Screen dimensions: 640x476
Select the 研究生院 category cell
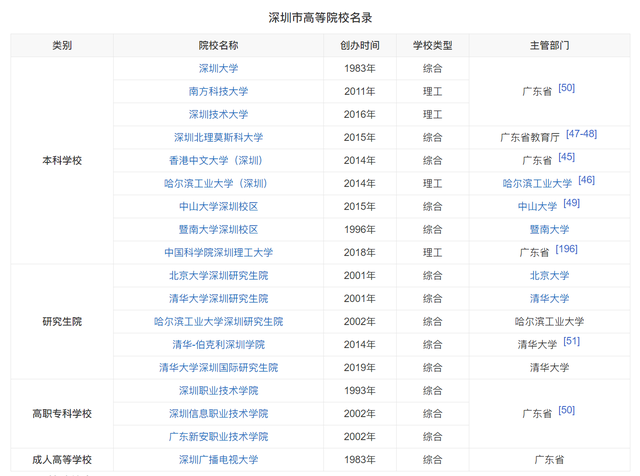click(62, 322)
